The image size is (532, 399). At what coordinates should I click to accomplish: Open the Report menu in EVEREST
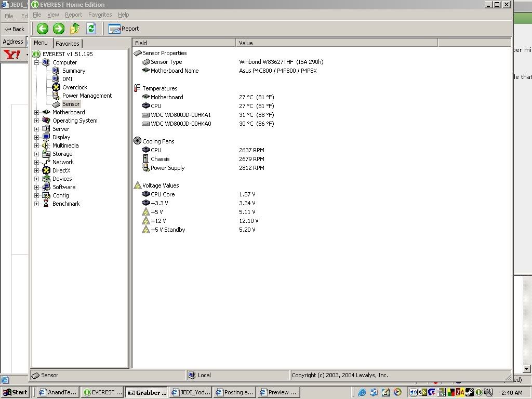point(74,15)
